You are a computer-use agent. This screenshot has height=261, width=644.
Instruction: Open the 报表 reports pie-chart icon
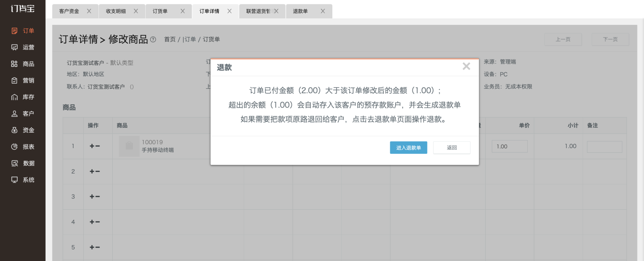(15, 147)
